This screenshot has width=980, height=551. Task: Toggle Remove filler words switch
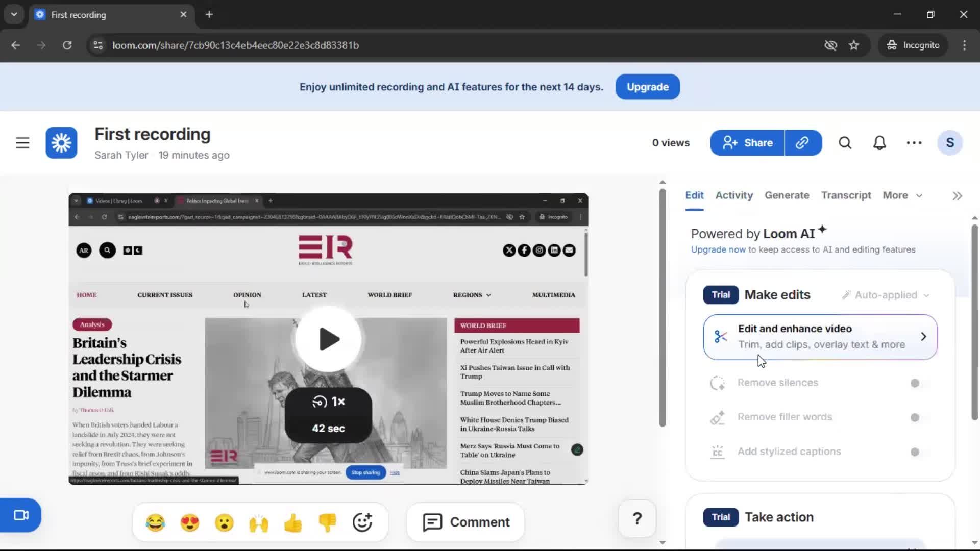[919, 418]
